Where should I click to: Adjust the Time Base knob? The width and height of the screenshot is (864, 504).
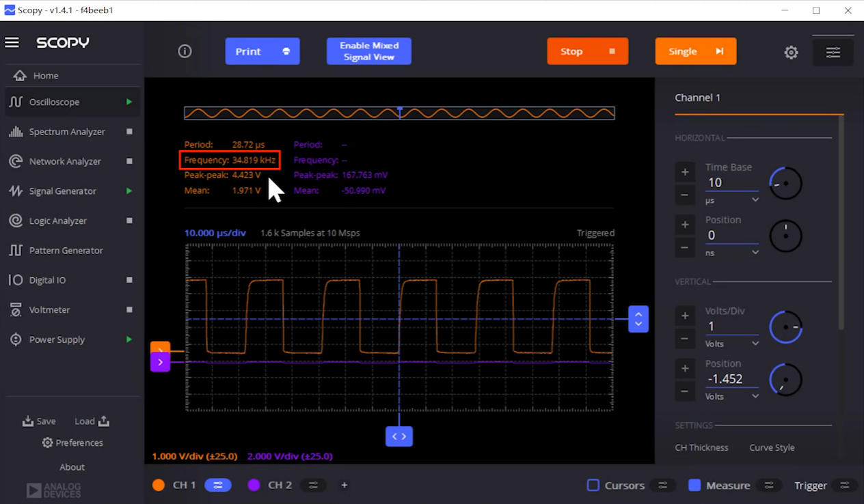click(785, 183)
